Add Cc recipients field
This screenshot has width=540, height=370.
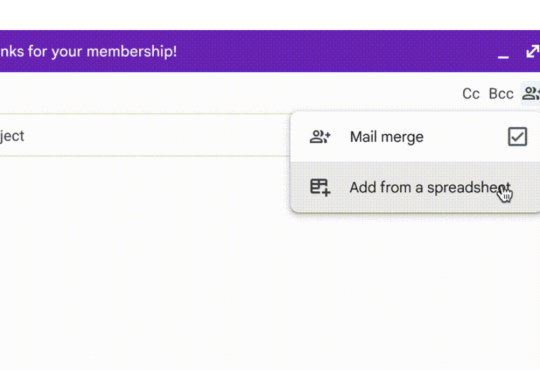click(471, 94)
